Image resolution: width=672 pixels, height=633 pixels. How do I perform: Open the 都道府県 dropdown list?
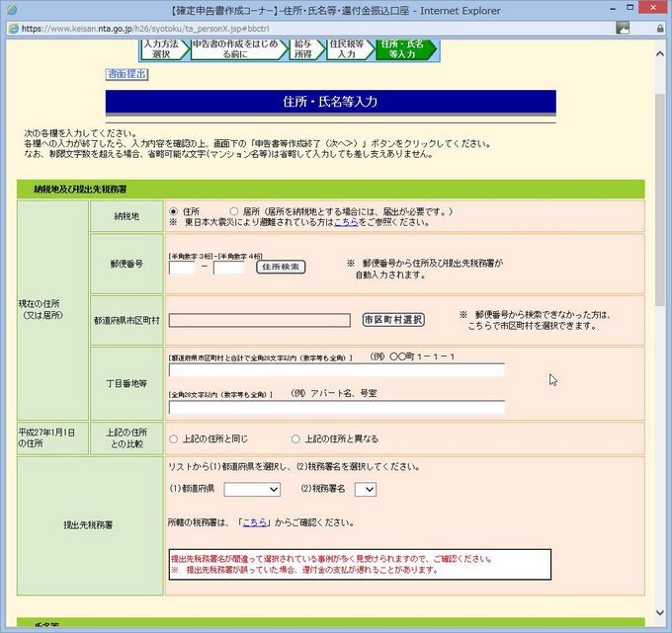pos(252,489)
